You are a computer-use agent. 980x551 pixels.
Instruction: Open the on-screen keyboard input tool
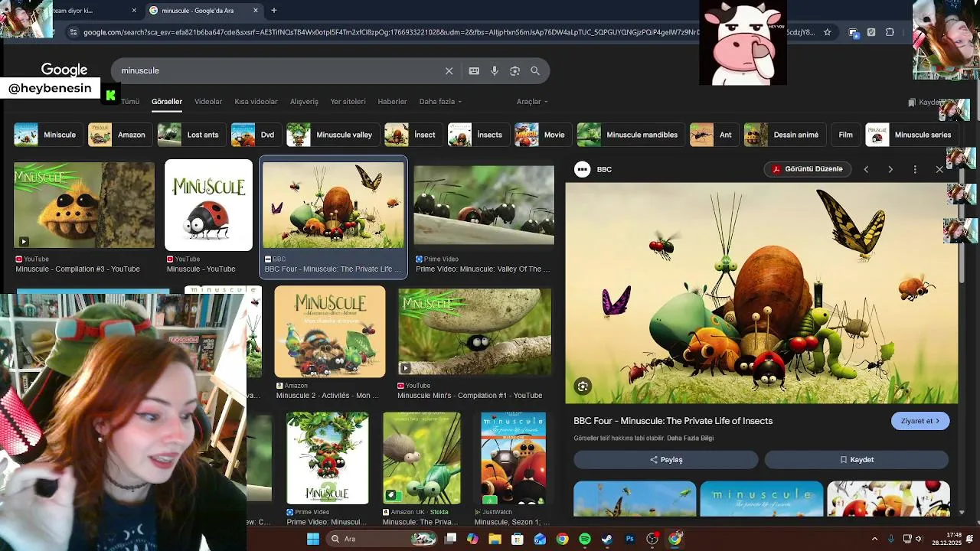pos(474,70)
